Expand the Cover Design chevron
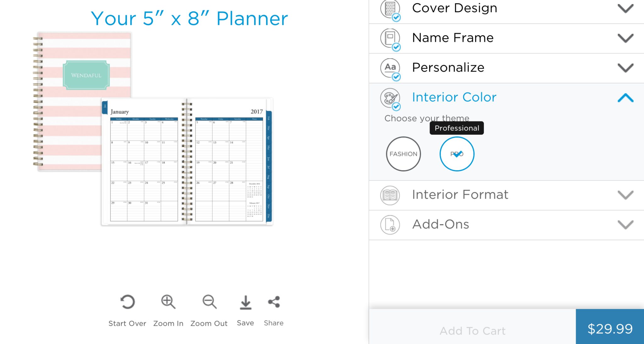 tap(625, 8)
